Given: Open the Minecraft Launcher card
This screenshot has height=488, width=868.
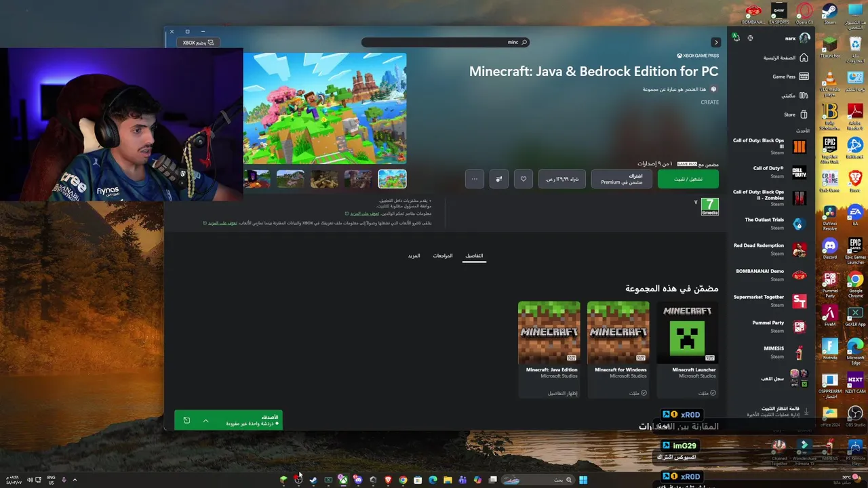Looking at the screenshot, I should tap(687, 349).
